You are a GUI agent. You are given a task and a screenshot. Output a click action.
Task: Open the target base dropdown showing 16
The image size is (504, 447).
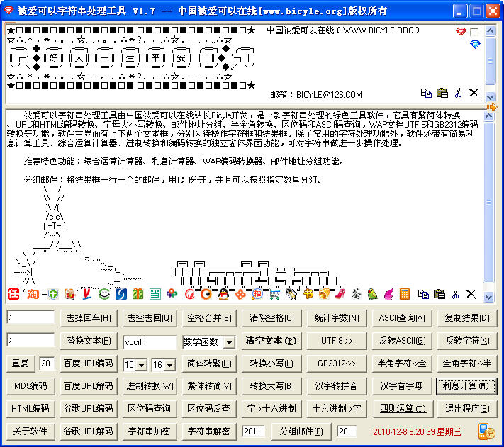[169, 365]
